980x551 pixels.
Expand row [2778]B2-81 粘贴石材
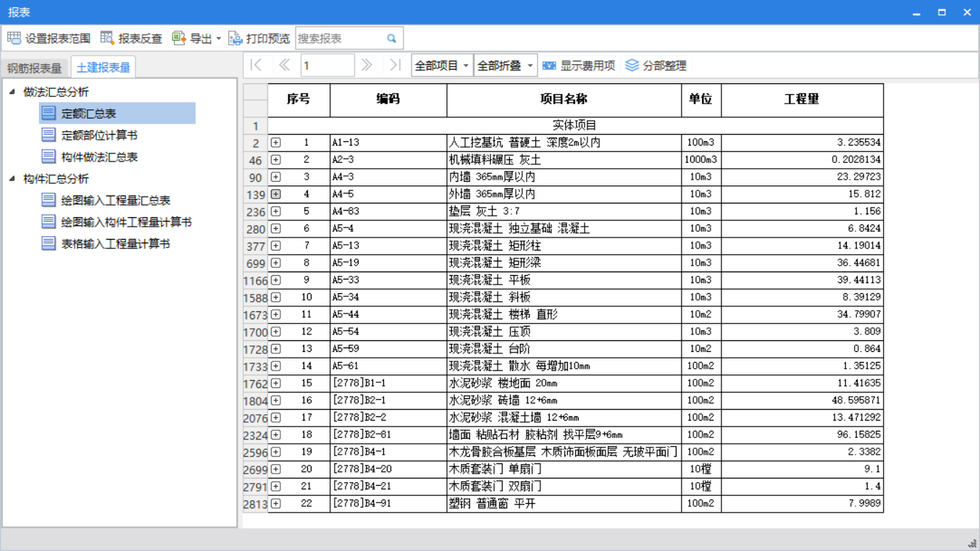[276, 435]
